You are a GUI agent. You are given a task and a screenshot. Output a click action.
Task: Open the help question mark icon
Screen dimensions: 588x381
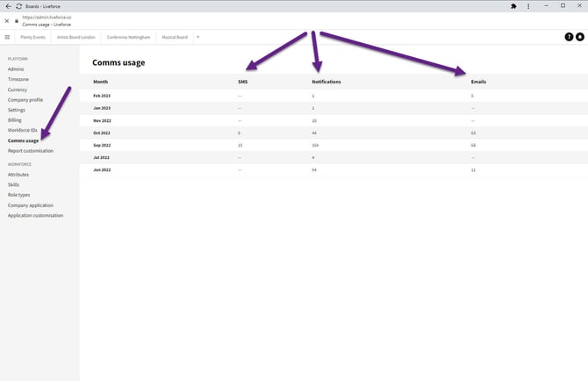[569, 37]
